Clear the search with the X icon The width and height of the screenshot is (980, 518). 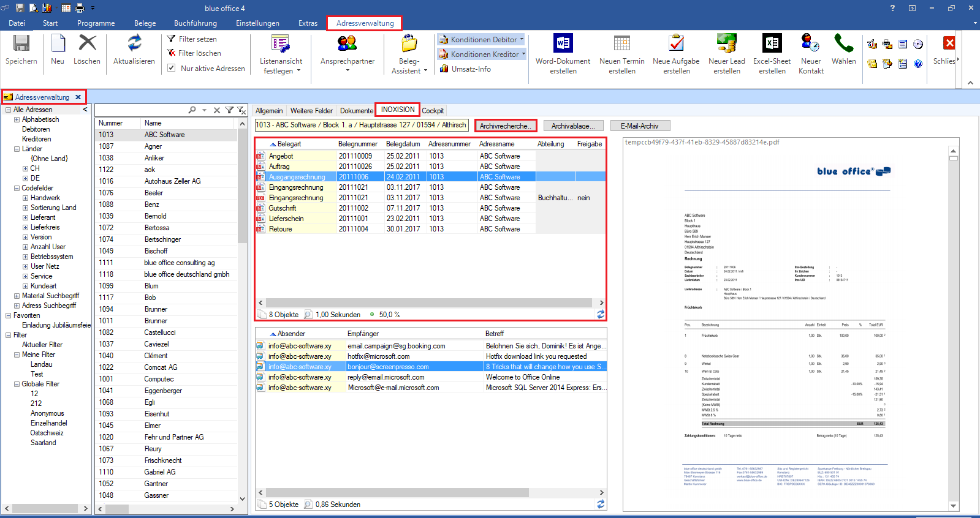[217, 110]
